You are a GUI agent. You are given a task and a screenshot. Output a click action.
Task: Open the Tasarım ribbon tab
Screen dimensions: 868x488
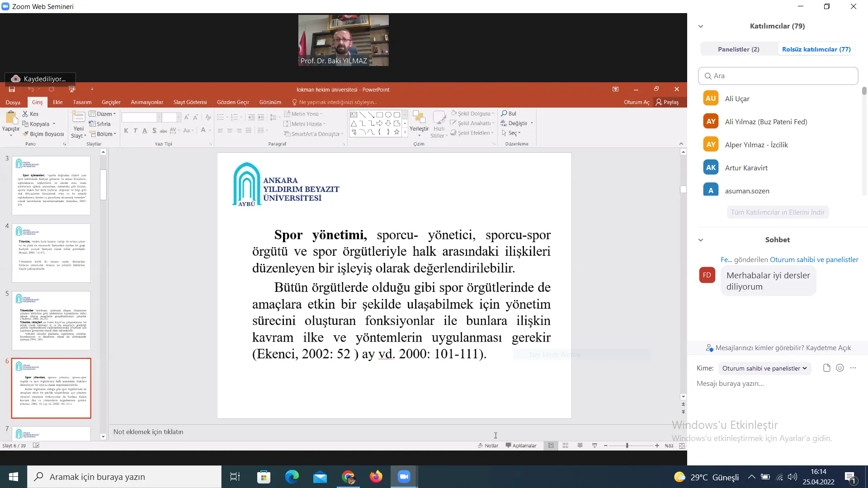(82, 102)
